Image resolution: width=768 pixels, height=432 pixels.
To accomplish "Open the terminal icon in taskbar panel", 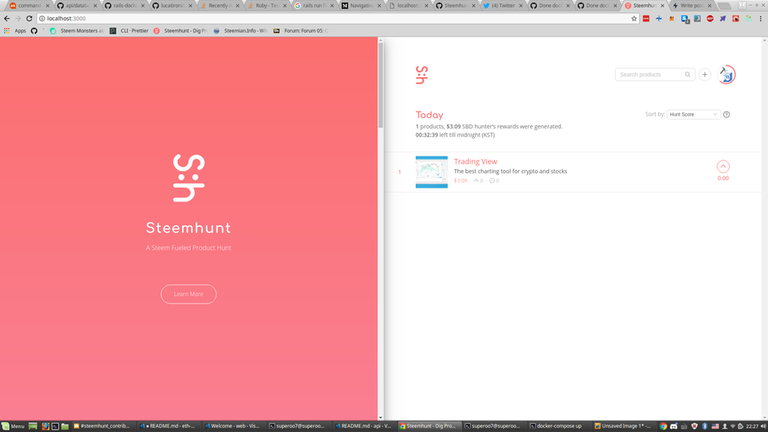I will click(55, 426).
